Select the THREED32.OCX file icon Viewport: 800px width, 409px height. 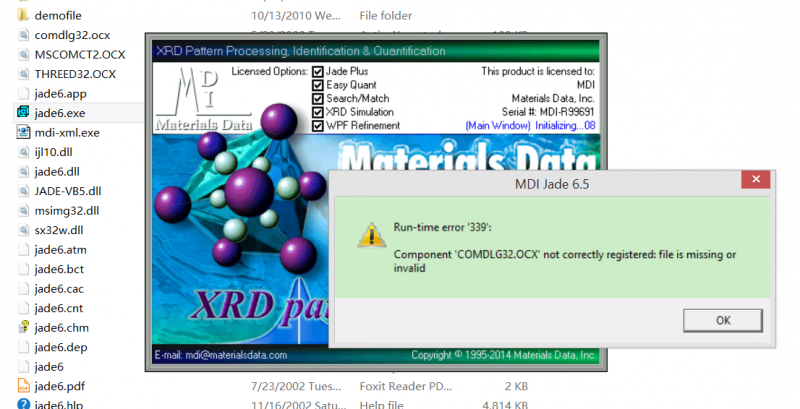23,73
